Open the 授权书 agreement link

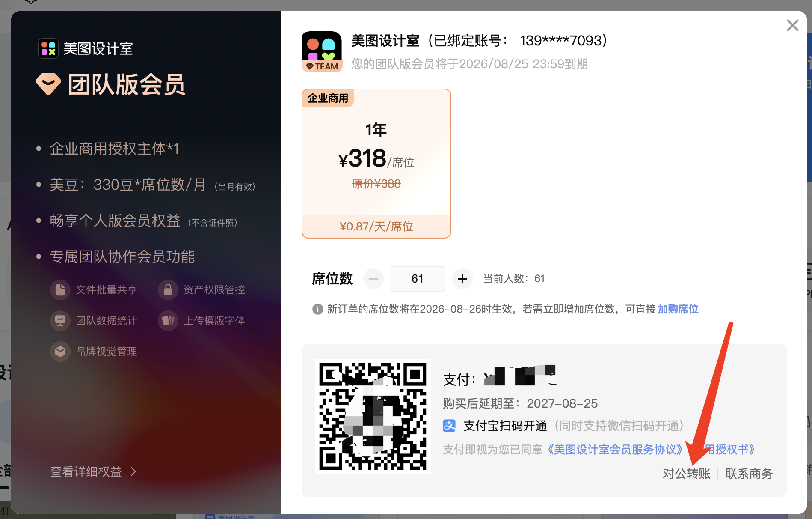731,450
